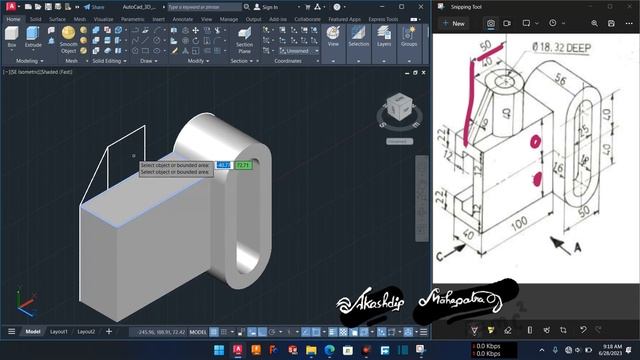This screenshot has width=640, height=360.
Task: Click the Union tool in Solid Editing
Action: click(96, 30)
